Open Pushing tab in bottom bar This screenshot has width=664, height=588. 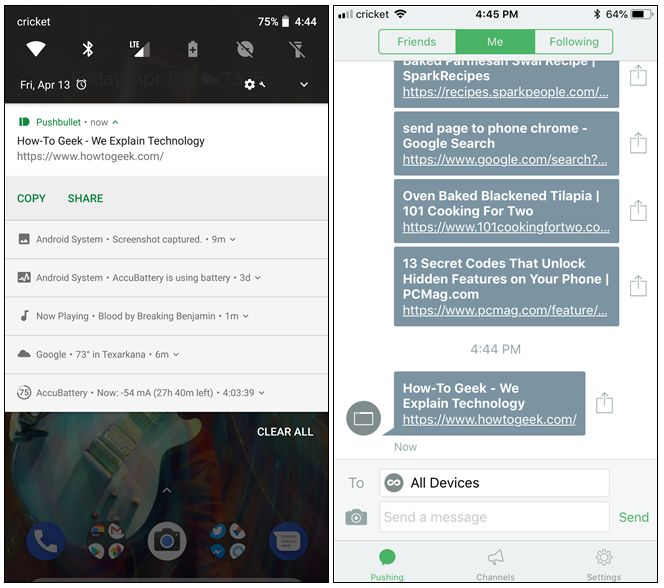(x=387, y=565)
